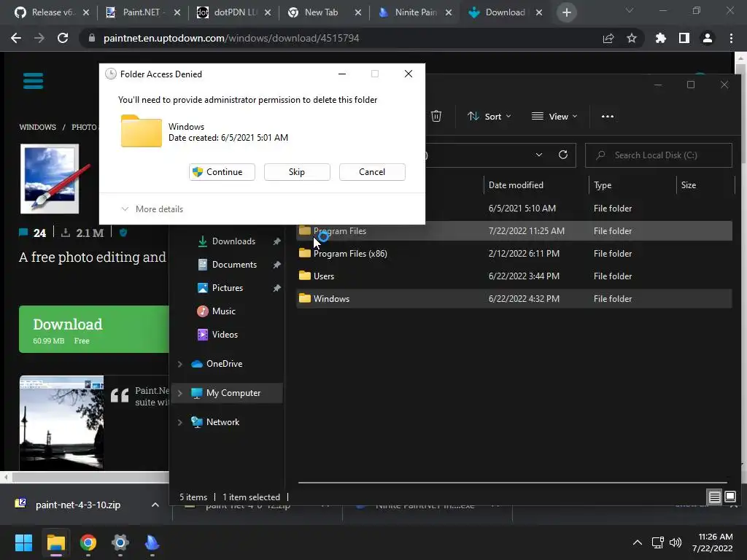Expand the My Computer tree node chevron
747x560 pixels.
[180, 393]
